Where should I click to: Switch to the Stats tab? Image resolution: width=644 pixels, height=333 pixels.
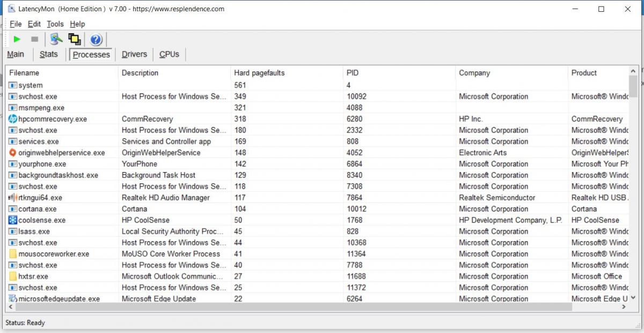click(x=48, y=54)
